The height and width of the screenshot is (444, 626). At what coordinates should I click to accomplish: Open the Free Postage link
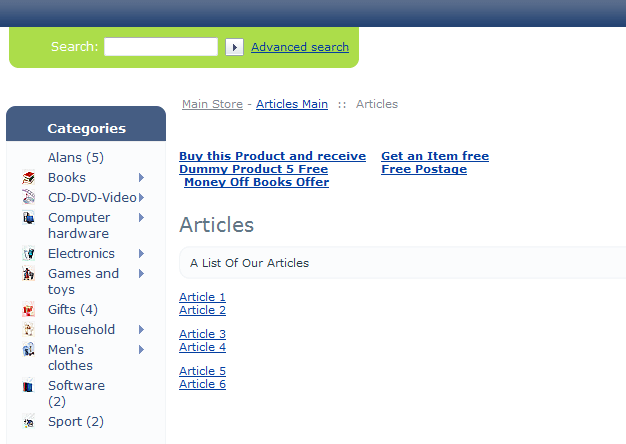424,169
